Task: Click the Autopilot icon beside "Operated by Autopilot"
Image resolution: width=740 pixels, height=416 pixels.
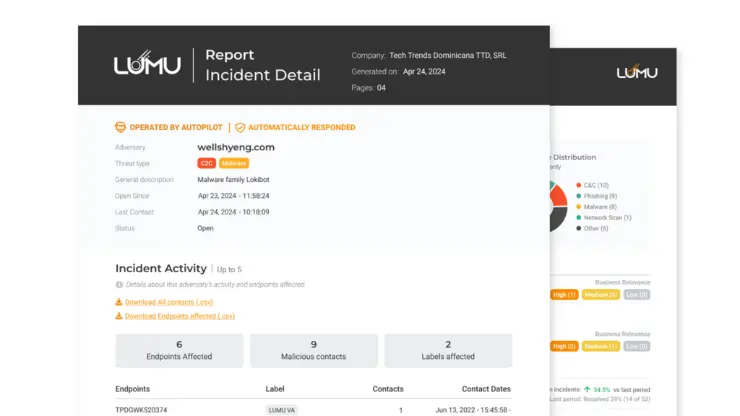Action: pos(121,128)
